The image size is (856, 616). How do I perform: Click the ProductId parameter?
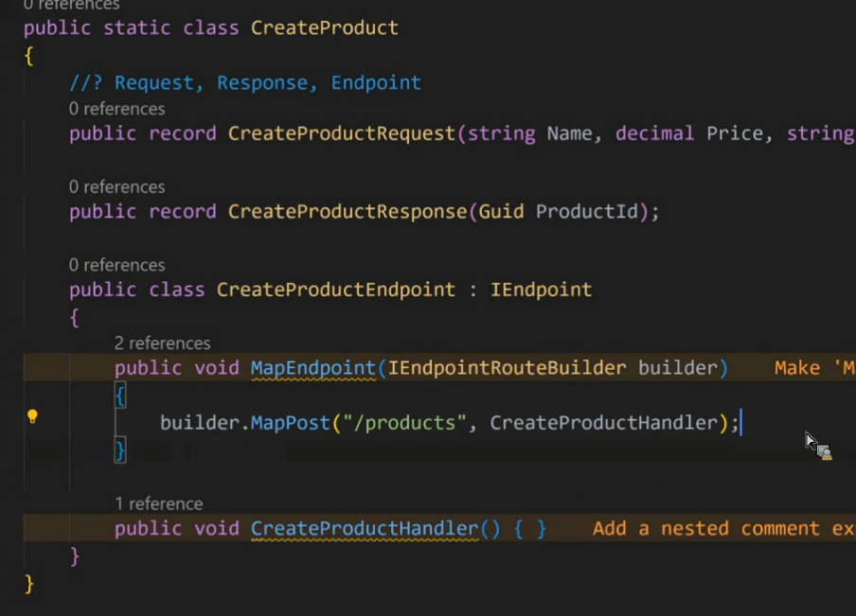(587, 212)
